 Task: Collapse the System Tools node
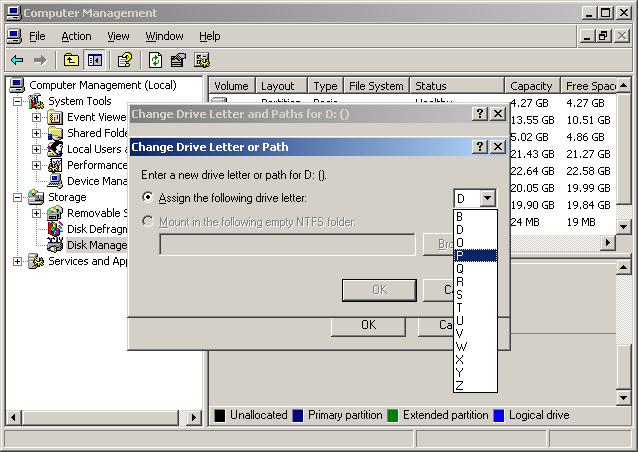click(17, 101)
